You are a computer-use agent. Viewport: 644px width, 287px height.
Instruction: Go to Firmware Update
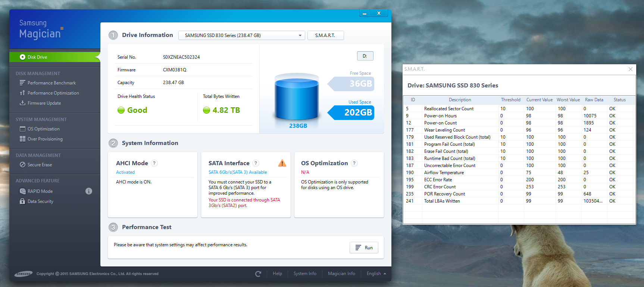(x=44, y=103)
